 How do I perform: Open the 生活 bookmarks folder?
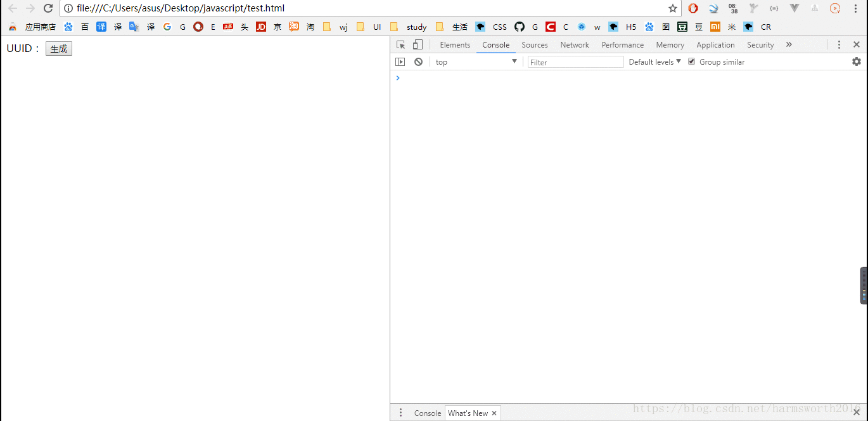tap(452, 27)
